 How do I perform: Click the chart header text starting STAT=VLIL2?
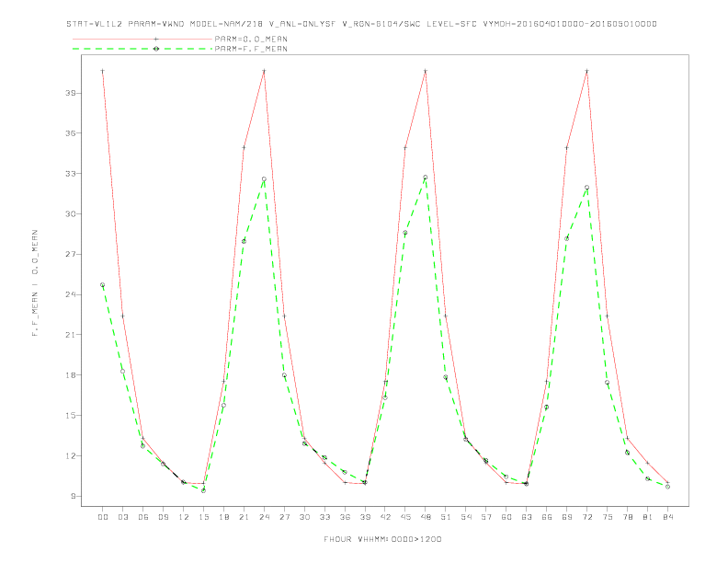coord(361,24)
